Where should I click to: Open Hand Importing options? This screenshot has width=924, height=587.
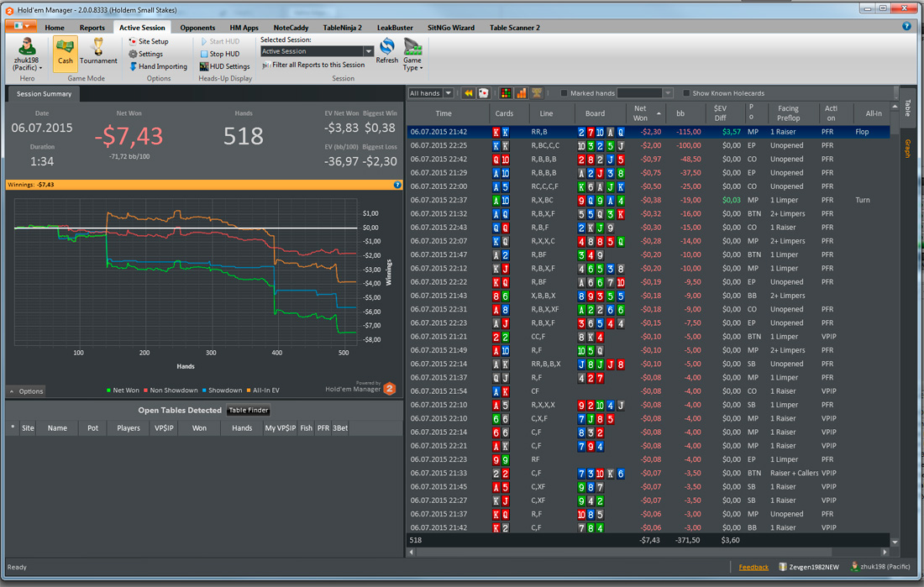pos(158,66)
